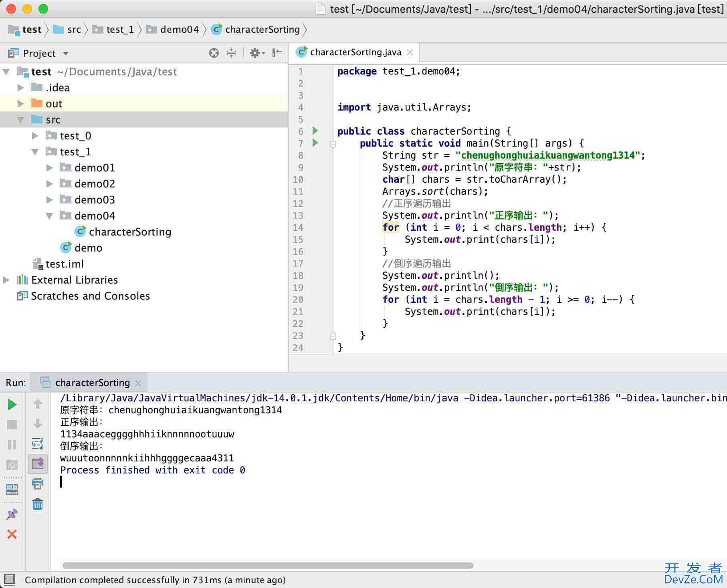727x588 pixels.
Task: Click the red X close Run panel icon
Action: pos(12,534)
